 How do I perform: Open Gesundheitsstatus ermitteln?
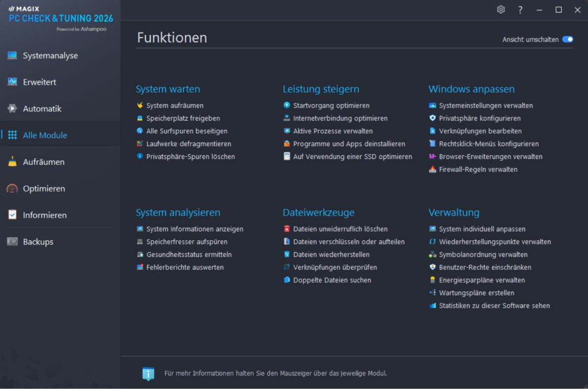click(189, 255)
